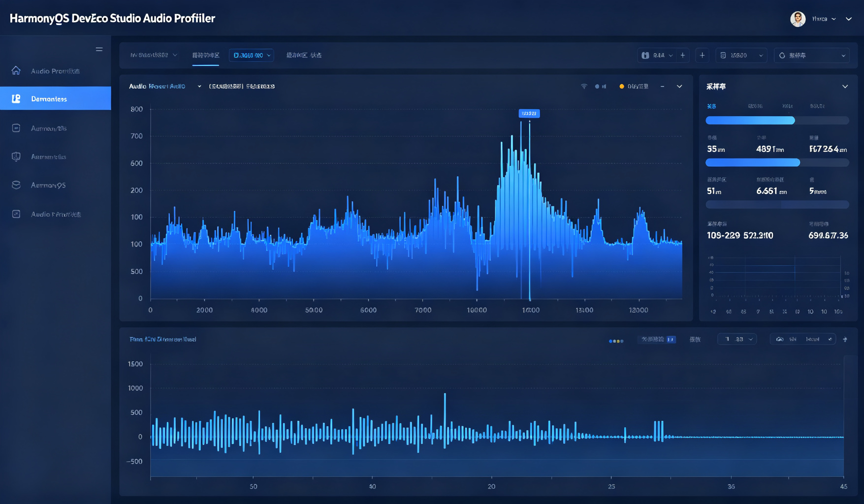Image resolution: width=864 pixels, height=504 pixels.
Task: Open the sidebar item below Demoniess
Action: click(56, 128)
